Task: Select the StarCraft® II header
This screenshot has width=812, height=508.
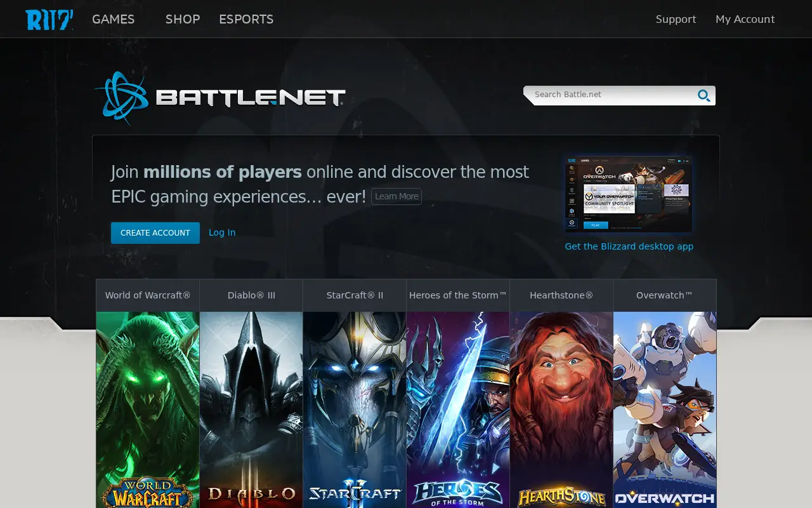Action: pos(355,295)
